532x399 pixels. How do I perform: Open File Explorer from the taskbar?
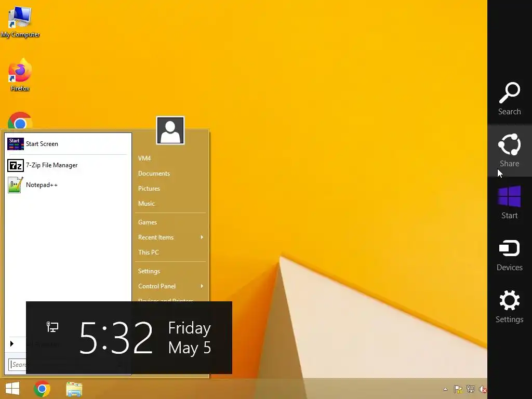click(x=74, y=389)
